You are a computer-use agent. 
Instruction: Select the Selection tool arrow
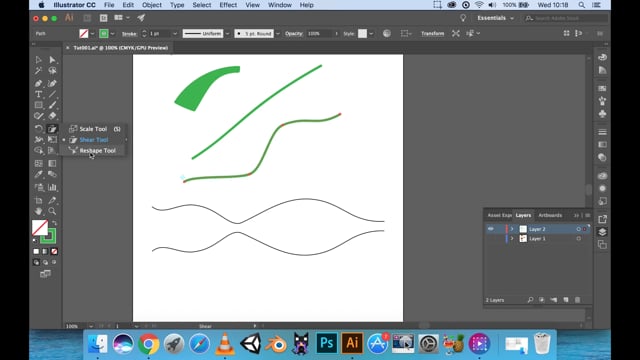click(38, 60)
